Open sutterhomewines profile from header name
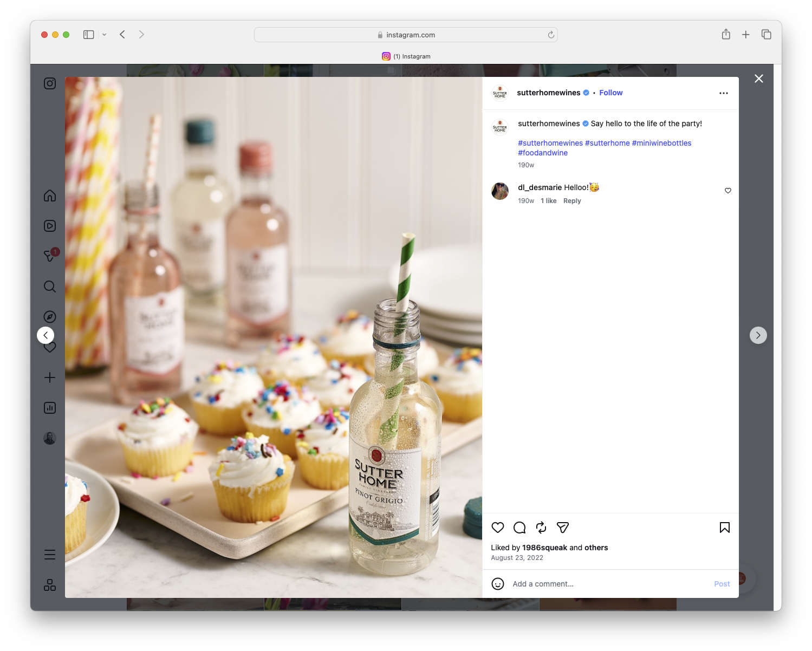The height and width of the screenshot is (651, 812). point(549,93)
